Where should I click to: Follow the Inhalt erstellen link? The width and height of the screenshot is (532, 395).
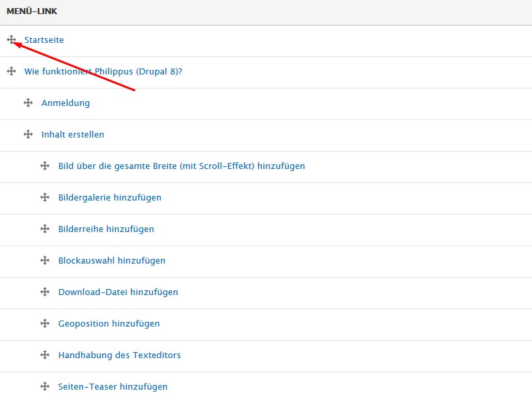pyautogui.click(x=72, y=134)
